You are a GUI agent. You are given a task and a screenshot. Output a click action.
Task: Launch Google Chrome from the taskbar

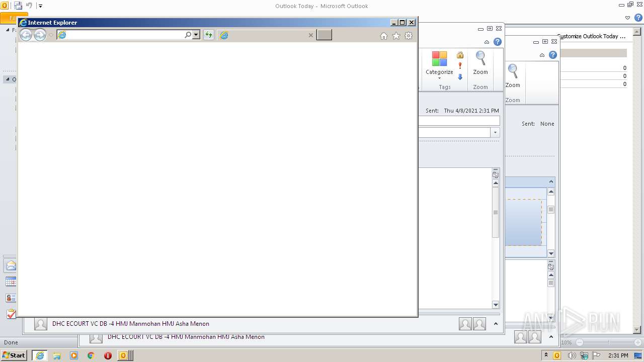pos(91,355)
